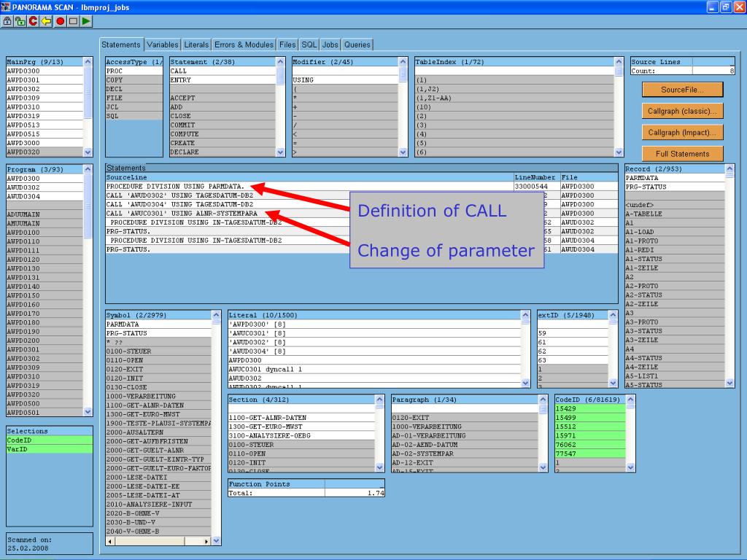Screen dimensions: 747x560
Task: Select CALL in Statement list
Action: [222, 71]
